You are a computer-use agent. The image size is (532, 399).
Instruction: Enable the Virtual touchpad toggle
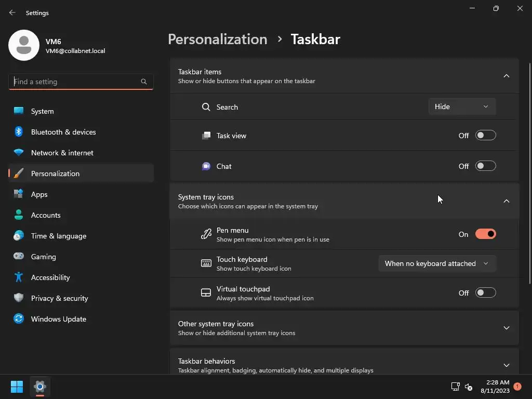click(x=486, y=293)
